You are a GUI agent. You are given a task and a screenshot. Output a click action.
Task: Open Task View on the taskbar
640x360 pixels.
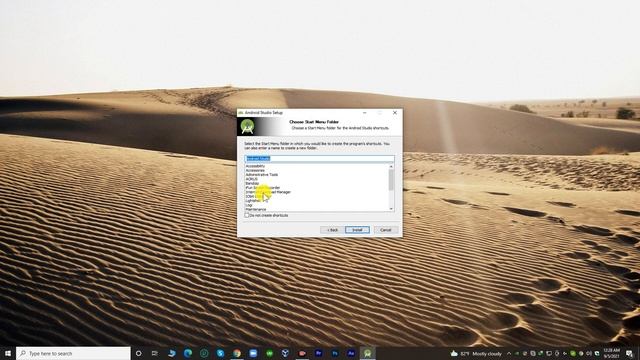coord(155,353)
